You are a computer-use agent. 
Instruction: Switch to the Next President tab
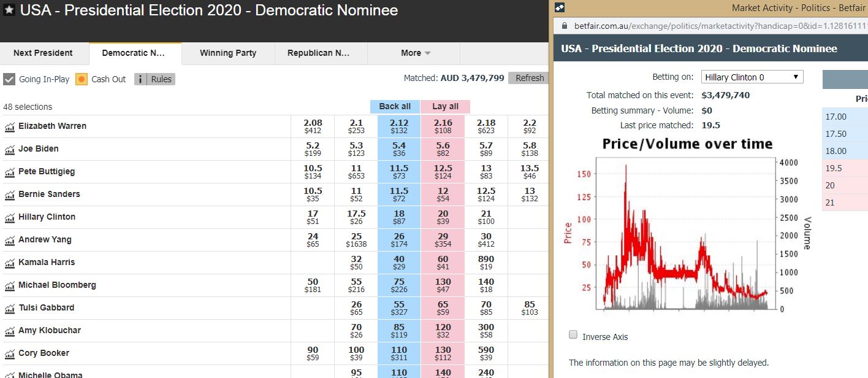[43, 53]
